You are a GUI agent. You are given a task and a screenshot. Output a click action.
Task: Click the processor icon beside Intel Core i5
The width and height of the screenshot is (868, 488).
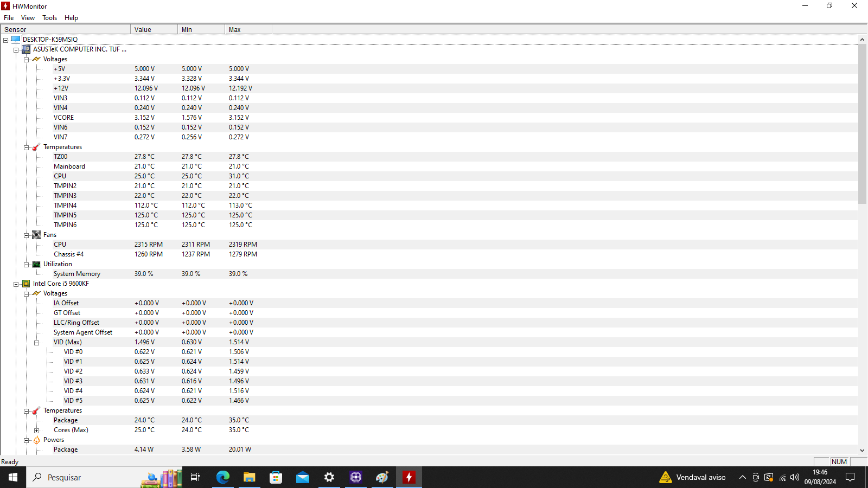[26, 284]
